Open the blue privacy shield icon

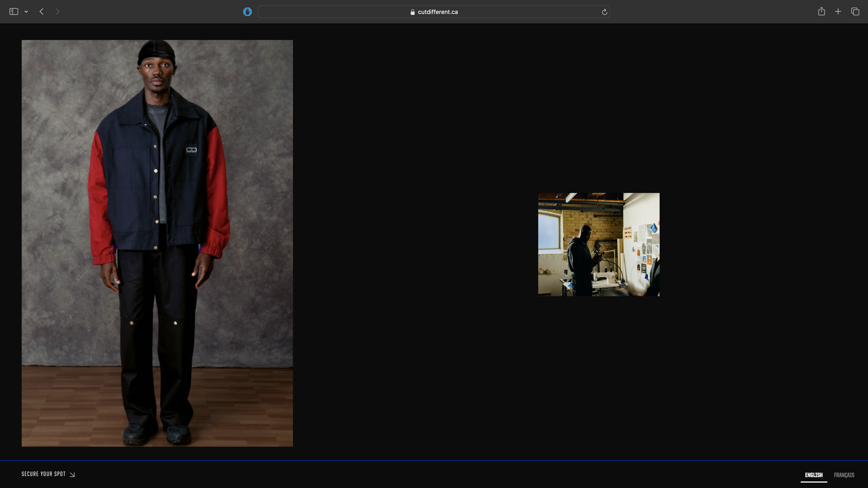click(x=247, y=12)
